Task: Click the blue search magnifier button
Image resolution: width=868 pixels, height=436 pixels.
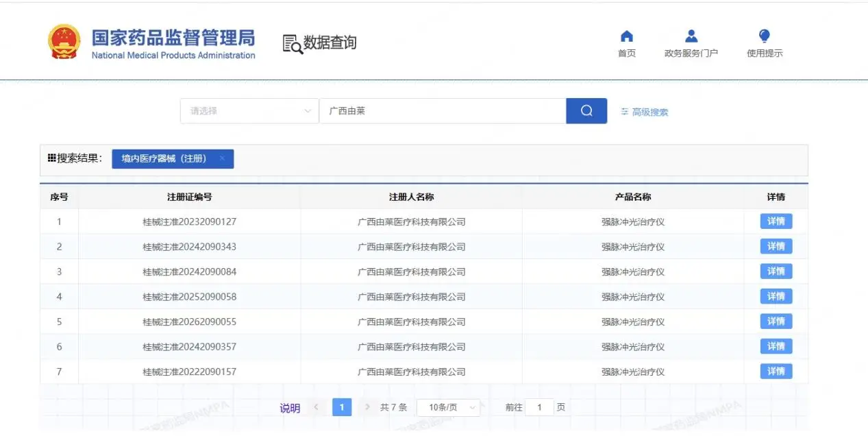Action: (586, 111)
